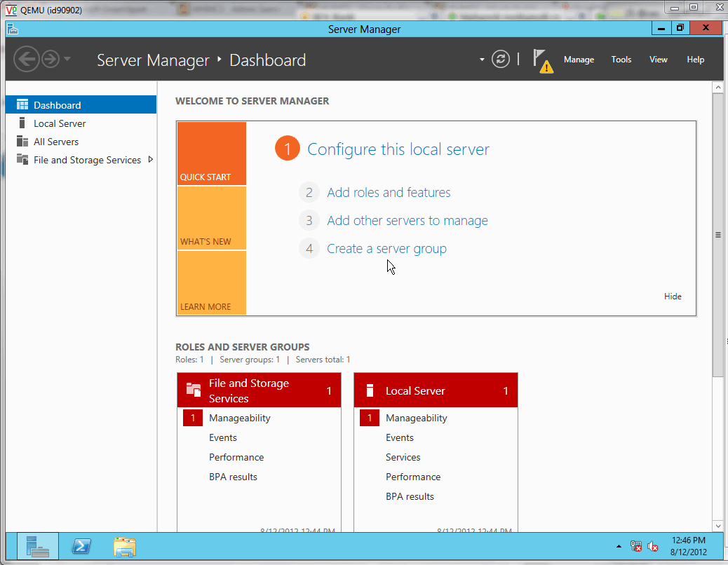Click Add roles and features link

389,193
